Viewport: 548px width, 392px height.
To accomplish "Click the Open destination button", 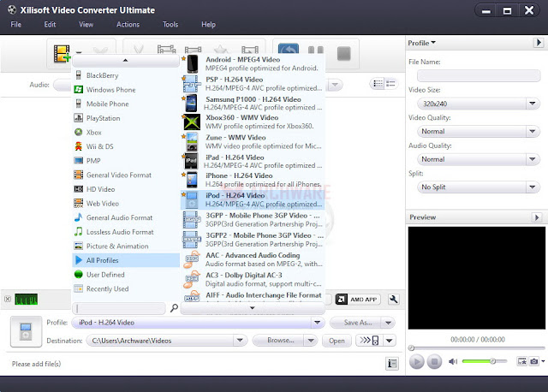I will click(337, 341).
